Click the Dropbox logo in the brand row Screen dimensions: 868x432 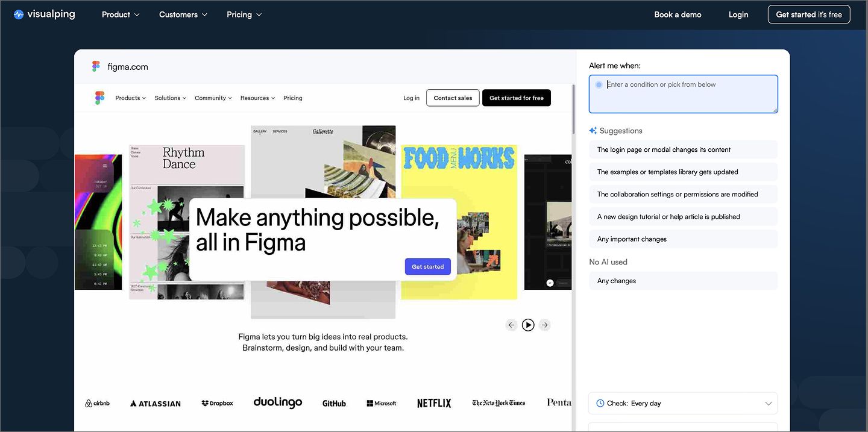click(217, 403)
